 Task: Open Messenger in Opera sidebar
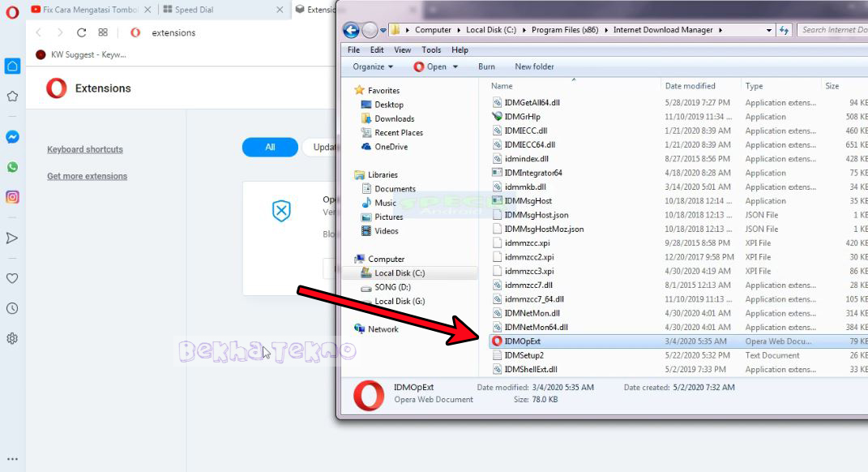click(x=12, y=137)
